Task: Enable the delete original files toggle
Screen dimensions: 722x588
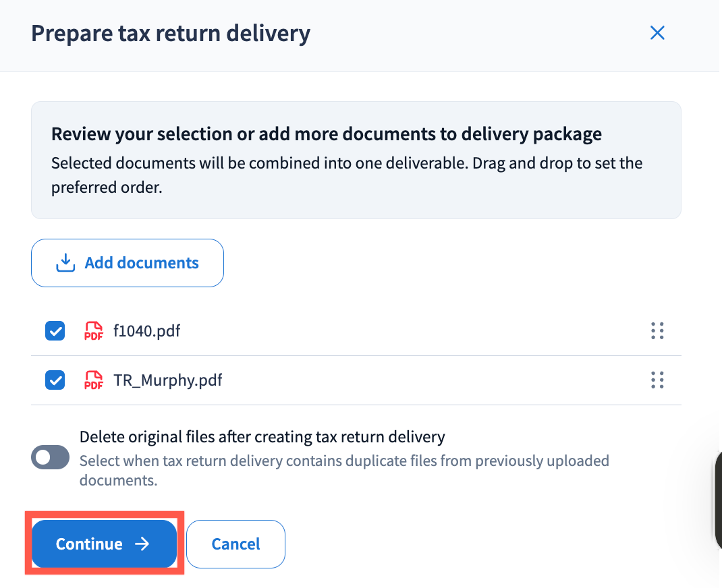Action: click(51, 457)
